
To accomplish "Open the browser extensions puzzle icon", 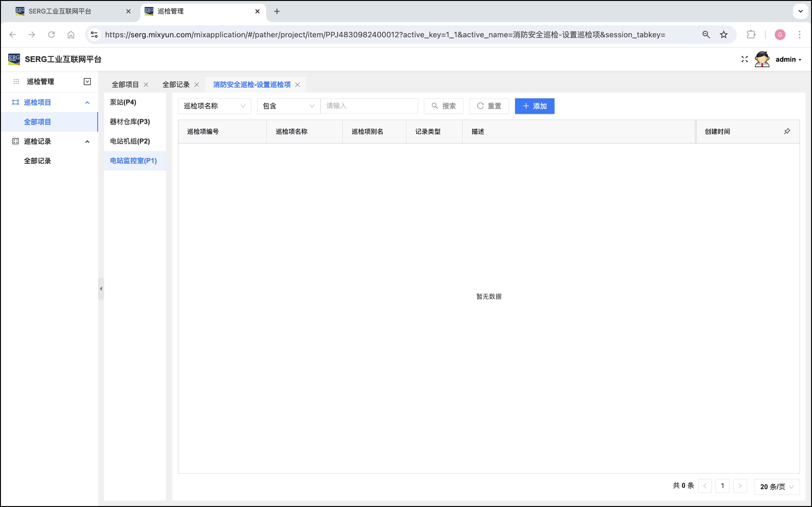I will coord(751,34).
